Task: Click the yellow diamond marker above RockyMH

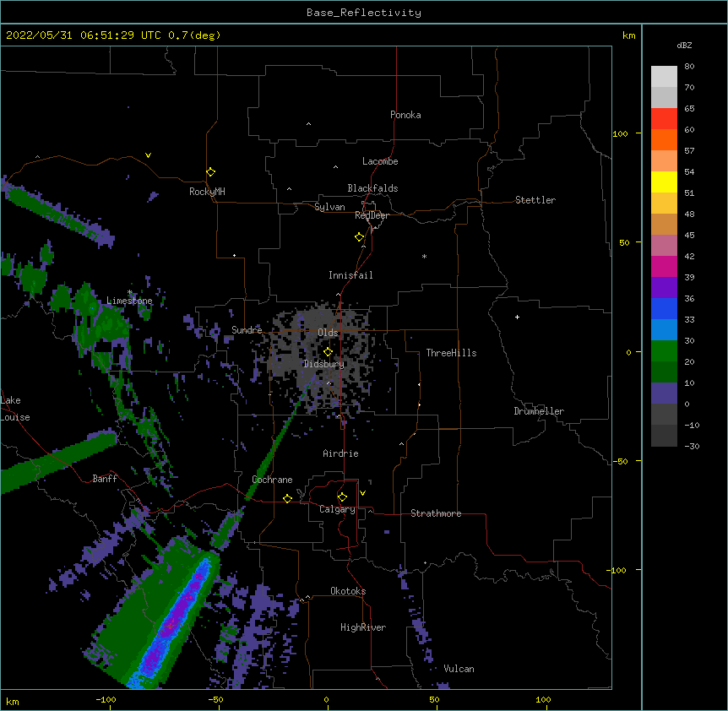Action: point(211,172)
